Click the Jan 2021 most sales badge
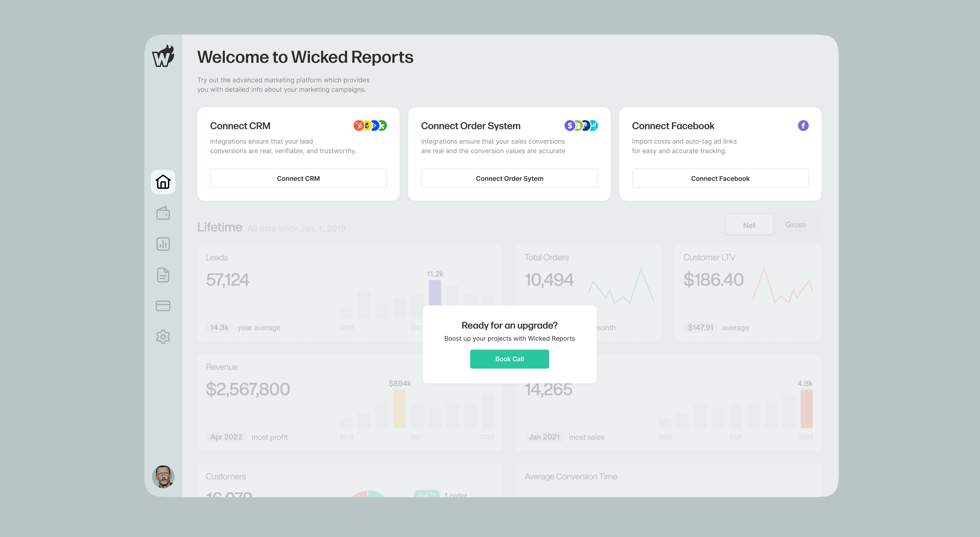980x537 pixels. tap(544, 437)
